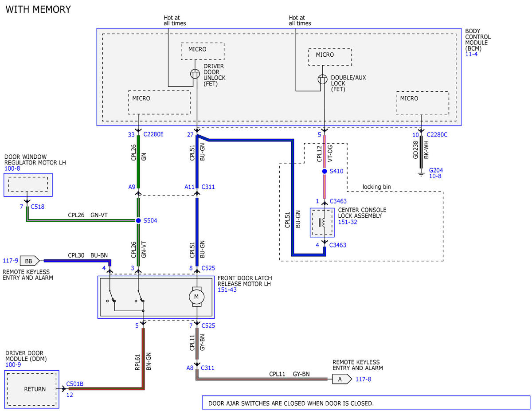The width and height of the screenshot is (532, 411).
Task: Open the 151-32 lock assembly reference
Action: [x=347, y=222]
